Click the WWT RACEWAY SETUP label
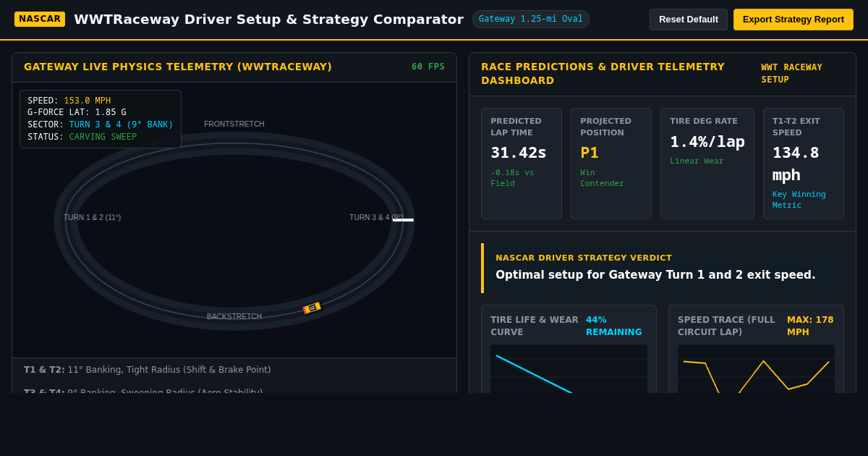This screenshot has height=456, width=868. click(x=791, y=73)
